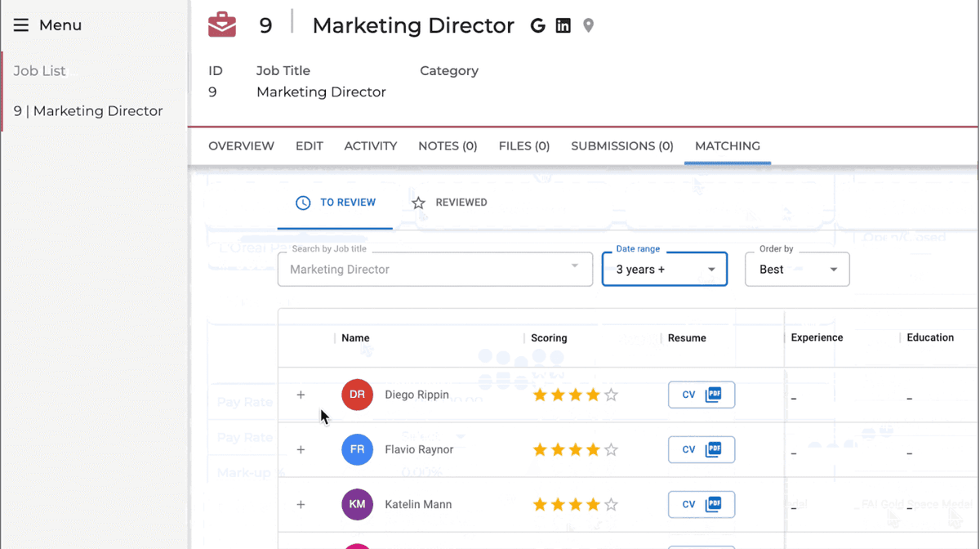Click the LinkedIn icon beside job title

tap(563, 25)
